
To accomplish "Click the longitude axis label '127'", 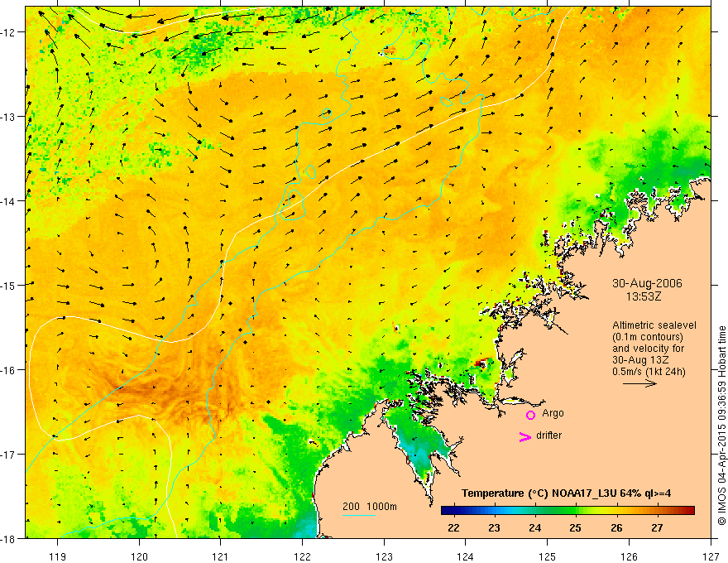I will point(711,556).
